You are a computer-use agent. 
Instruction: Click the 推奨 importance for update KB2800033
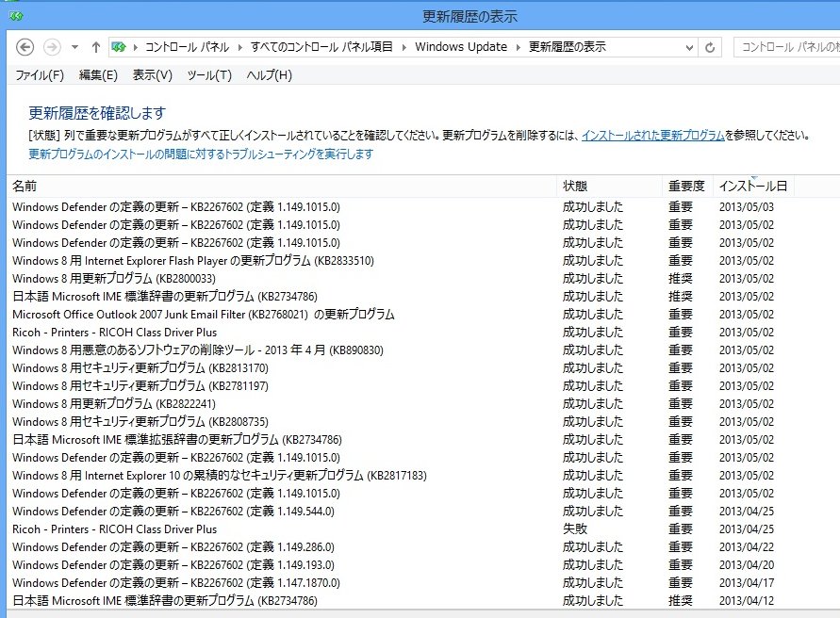click(x=681, y=279)
